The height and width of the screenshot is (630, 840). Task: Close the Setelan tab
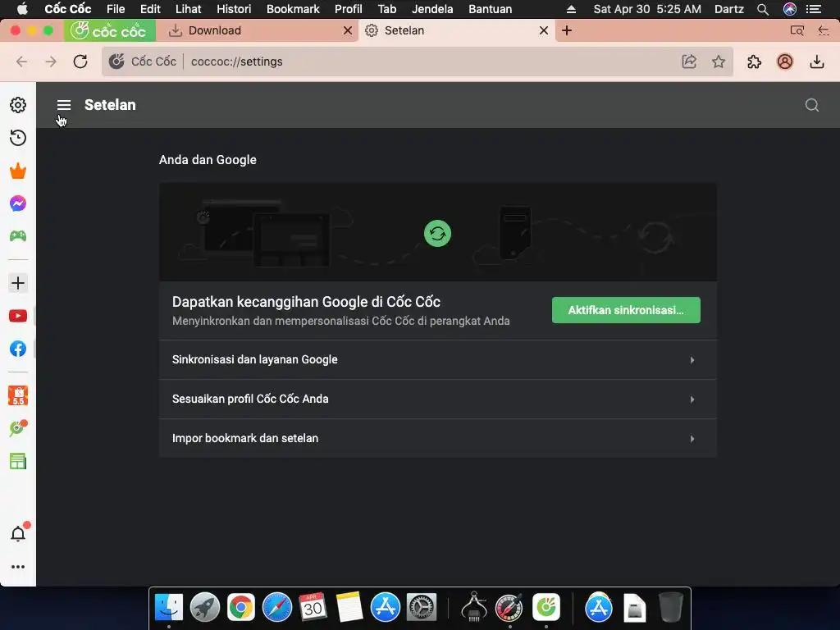click(543, 30)
